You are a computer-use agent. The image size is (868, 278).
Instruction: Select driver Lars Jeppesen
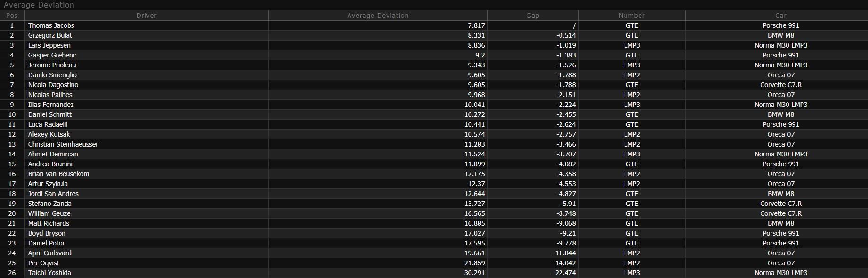click(49, 45)
